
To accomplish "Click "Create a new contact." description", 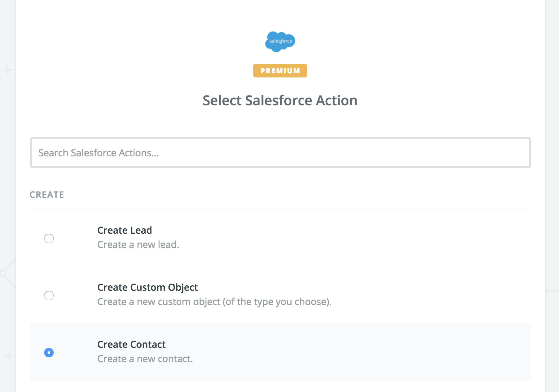I will click(145, 359).
